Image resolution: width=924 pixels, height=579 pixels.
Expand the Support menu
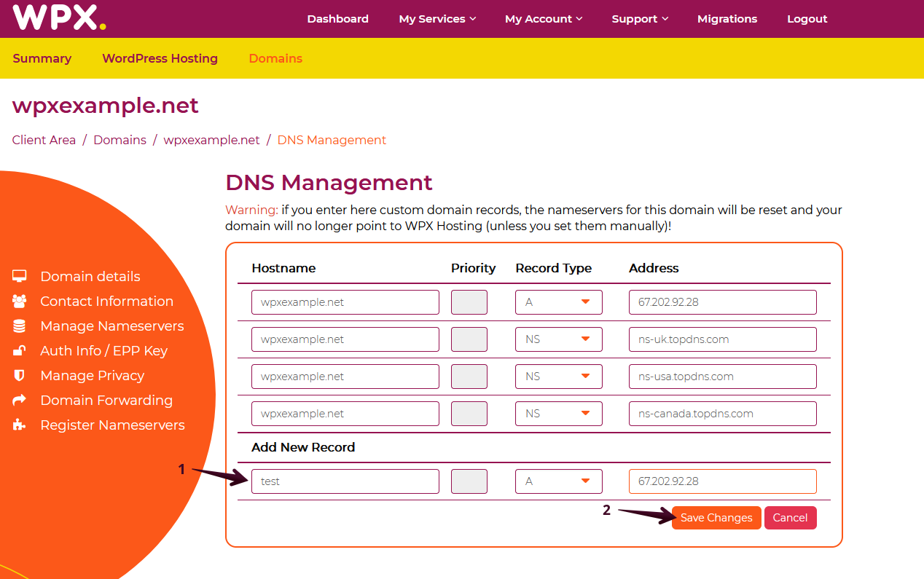[640, 19]
